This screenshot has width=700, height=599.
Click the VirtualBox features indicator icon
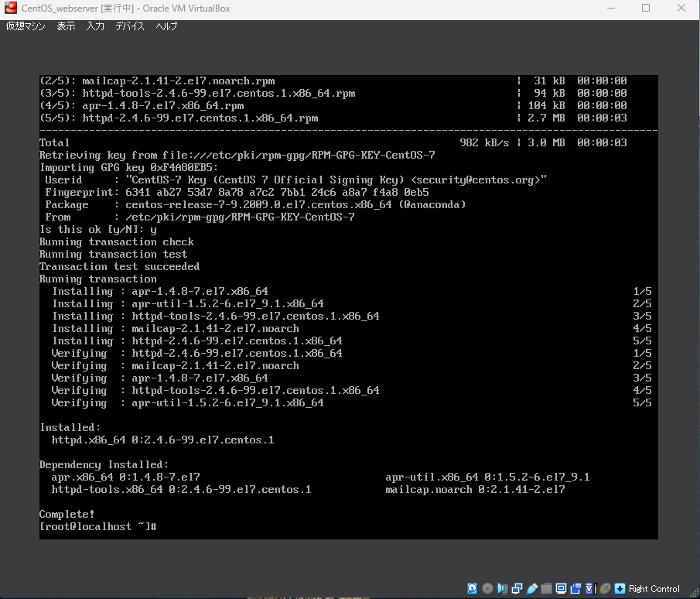(x=588, y=588)
